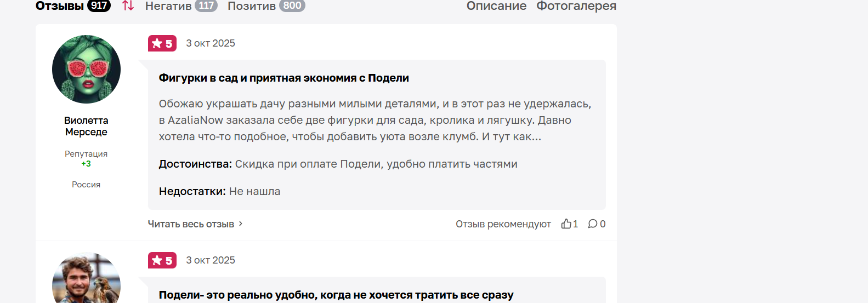Click the review body starting Обожаю украшать дачу
868x303 pixels.
click(375, 120)
